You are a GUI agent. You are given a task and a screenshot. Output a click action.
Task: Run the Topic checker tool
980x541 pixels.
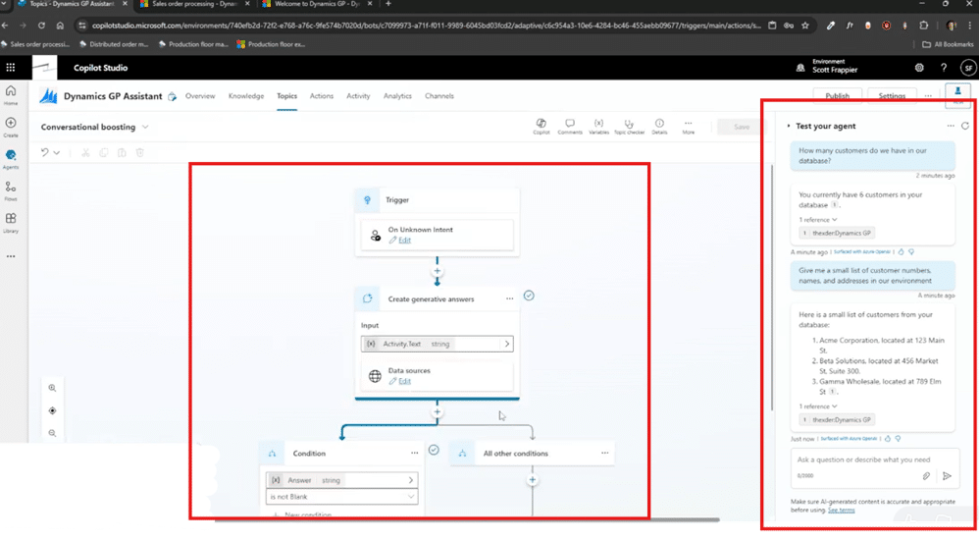pyautogui.click(x=629, y=126)
